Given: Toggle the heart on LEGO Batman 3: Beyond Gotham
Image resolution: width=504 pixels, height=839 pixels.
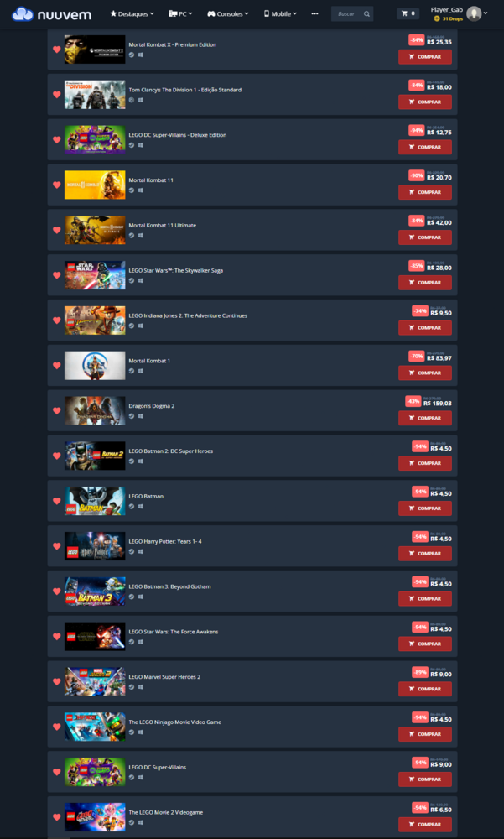Looking at the screenshot, I should (57, 591).
